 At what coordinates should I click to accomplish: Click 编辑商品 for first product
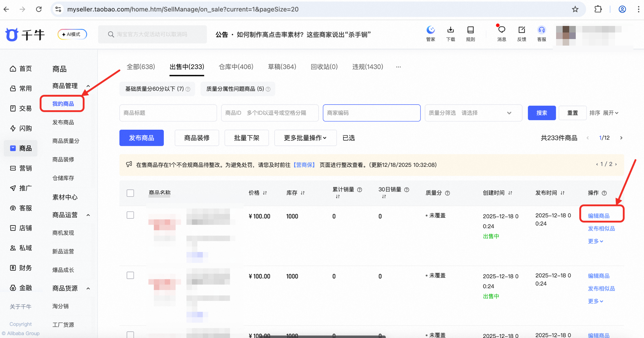(598, 216)
